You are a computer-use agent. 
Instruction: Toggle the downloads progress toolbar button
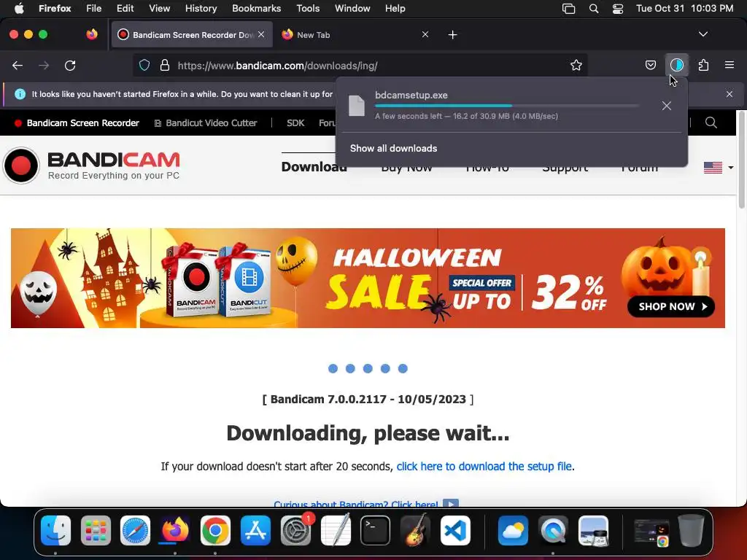676,65
